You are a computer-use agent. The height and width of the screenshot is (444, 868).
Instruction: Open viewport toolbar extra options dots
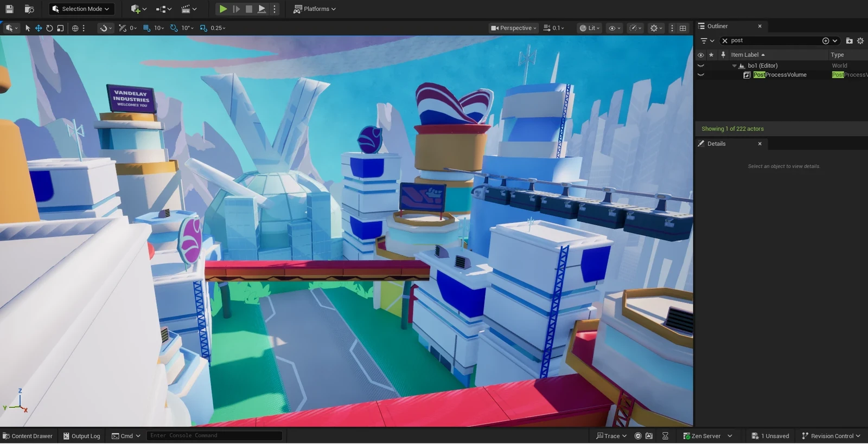point(672,28)
